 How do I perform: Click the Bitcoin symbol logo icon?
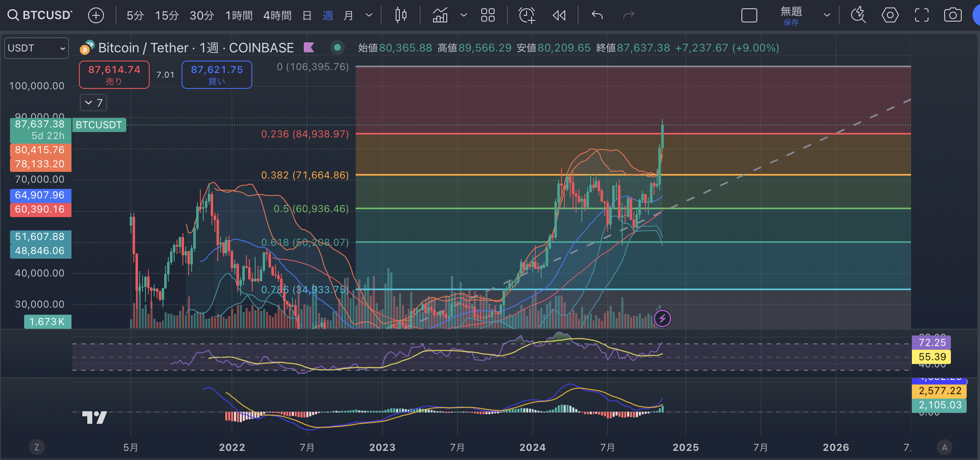87,48
